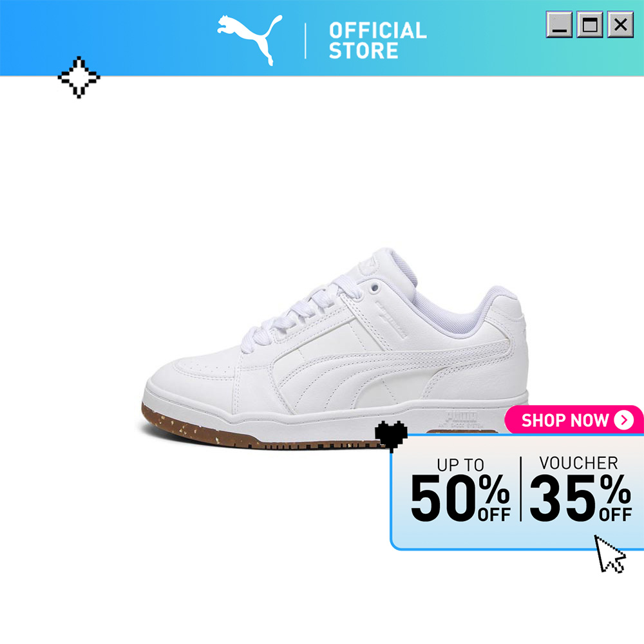Click the vertical divider between the two discounts
Viewport: 644px width, 644px height.
tap(520, 489)
